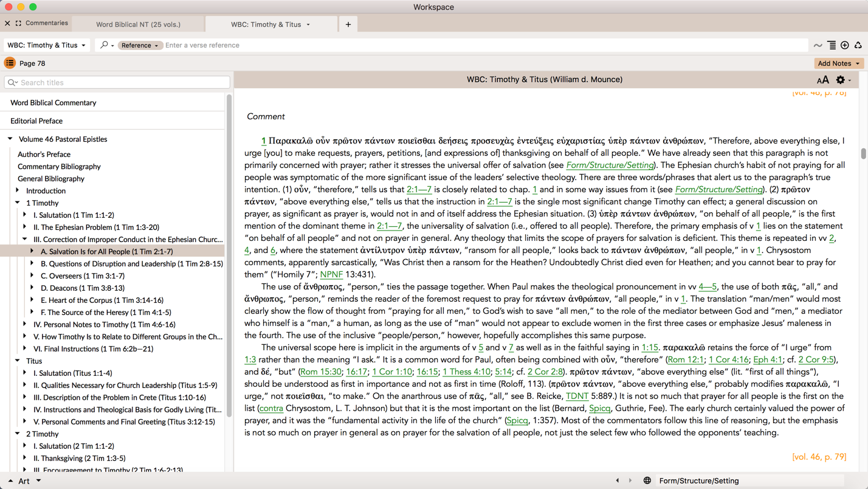This screenshot has width=868, height=489.
Task: Open the gear settings menu in the reading pane
Action: [x=841, y=80]
